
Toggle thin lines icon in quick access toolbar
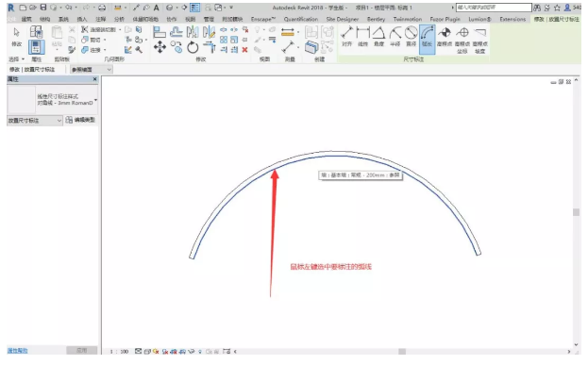[x=195, y=8]
